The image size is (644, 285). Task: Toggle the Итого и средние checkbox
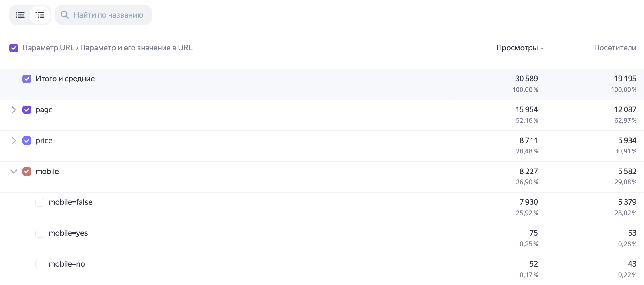point(27,79)
